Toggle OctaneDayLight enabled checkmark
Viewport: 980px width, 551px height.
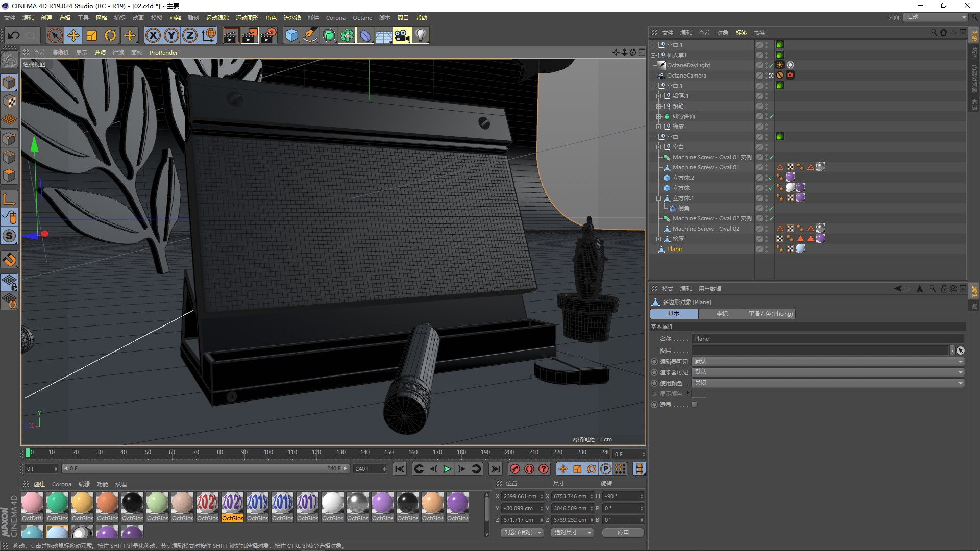point(771,65)
